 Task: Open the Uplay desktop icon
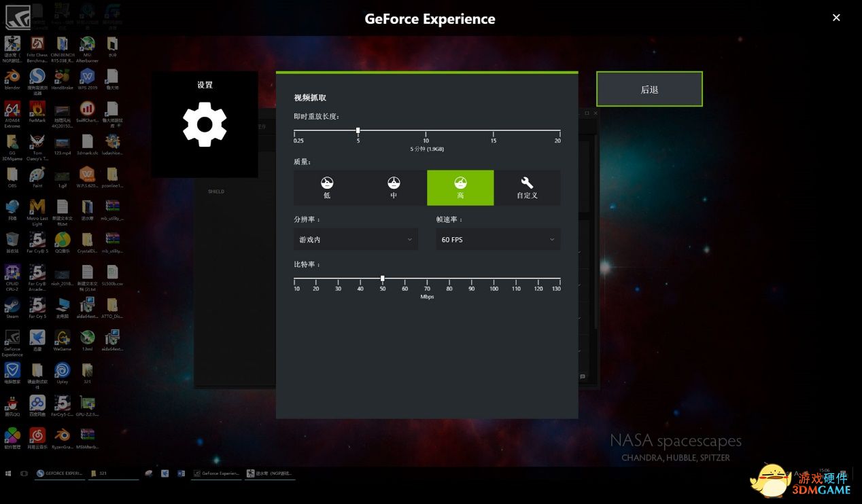pyautogui.click(x=62, y=373)
